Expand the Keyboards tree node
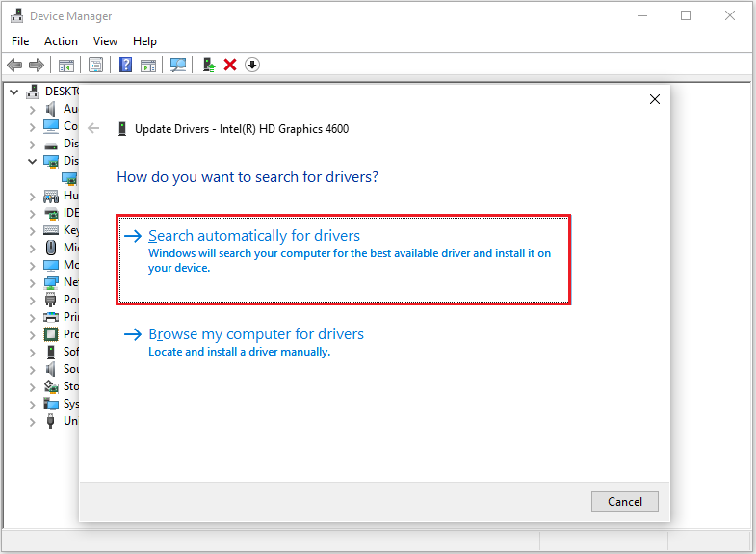The height and width of the screenshot is (554, 756). tap(32, 230)
